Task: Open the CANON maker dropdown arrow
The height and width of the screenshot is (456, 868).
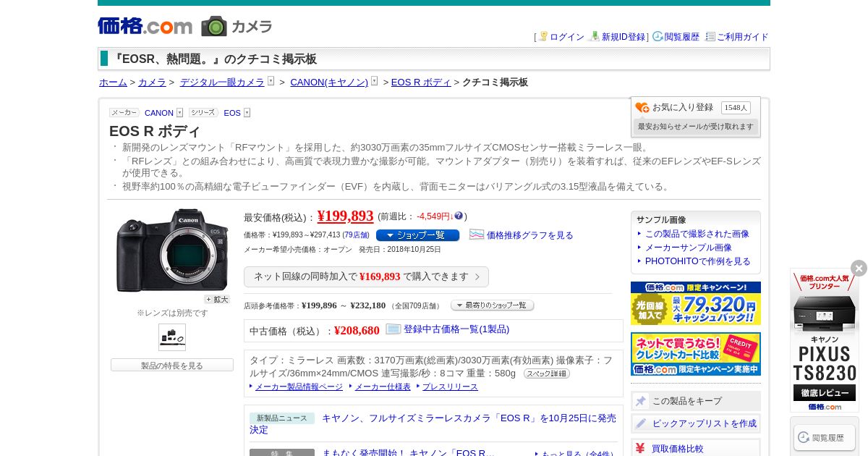Action: [x=179, y=113]
